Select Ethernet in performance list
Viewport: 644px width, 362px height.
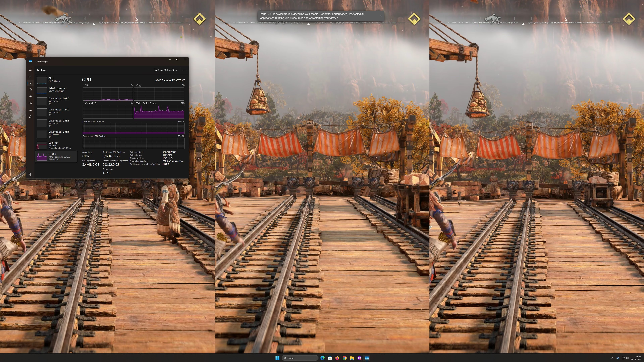pyautogui.click(x=56, y=145)
